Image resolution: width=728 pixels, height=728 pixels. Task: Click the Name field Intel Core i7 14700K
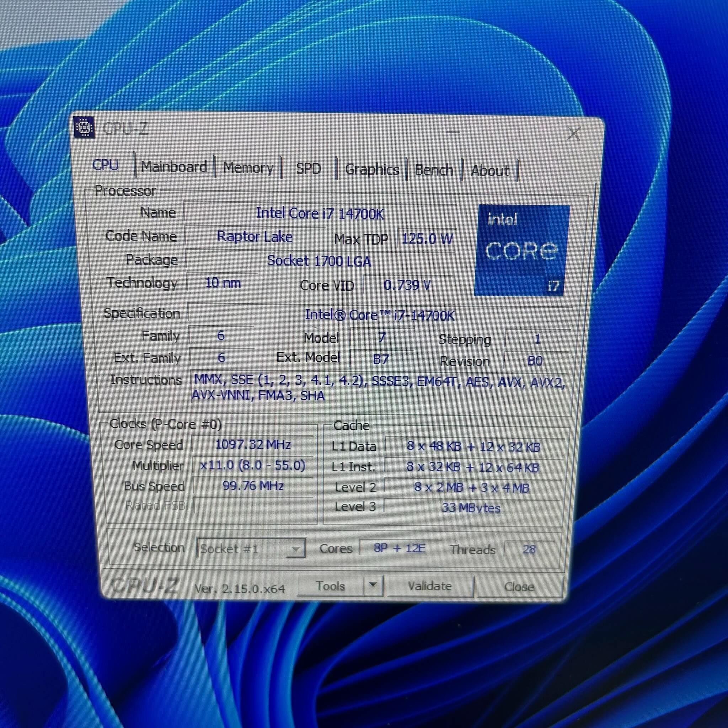[x=320, y=214]
